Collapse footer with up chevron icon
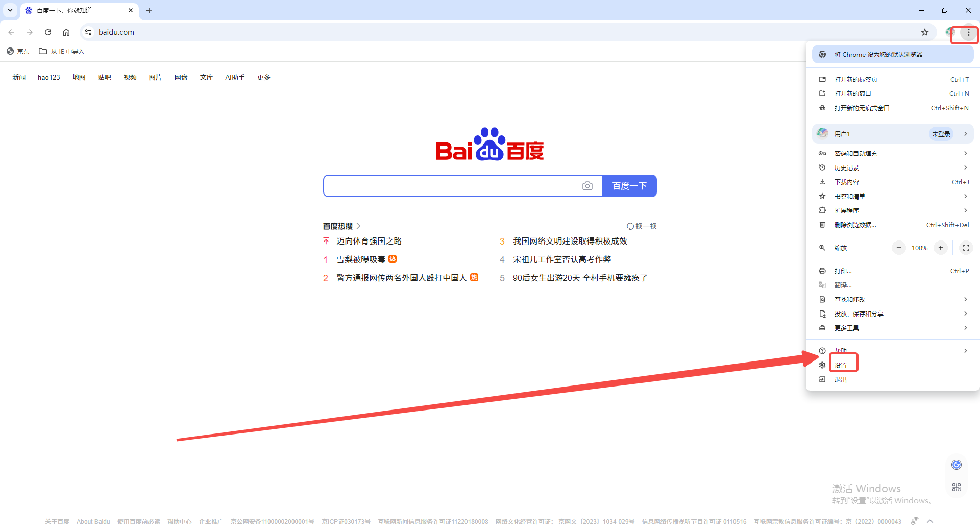 point(930,521)
